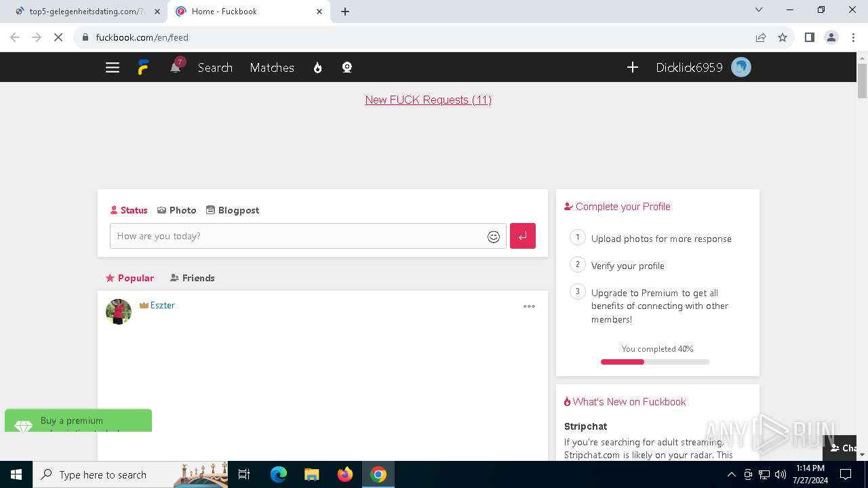The height and width of the screenshot is (488, 868).
Task: Select the Home - Fuckbook tab
Action: pos(249,12)
